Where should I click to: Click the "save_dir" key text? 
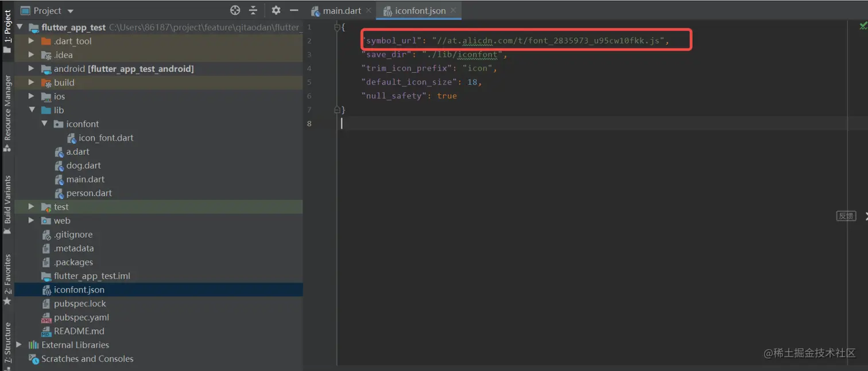(x=387, y=55)
